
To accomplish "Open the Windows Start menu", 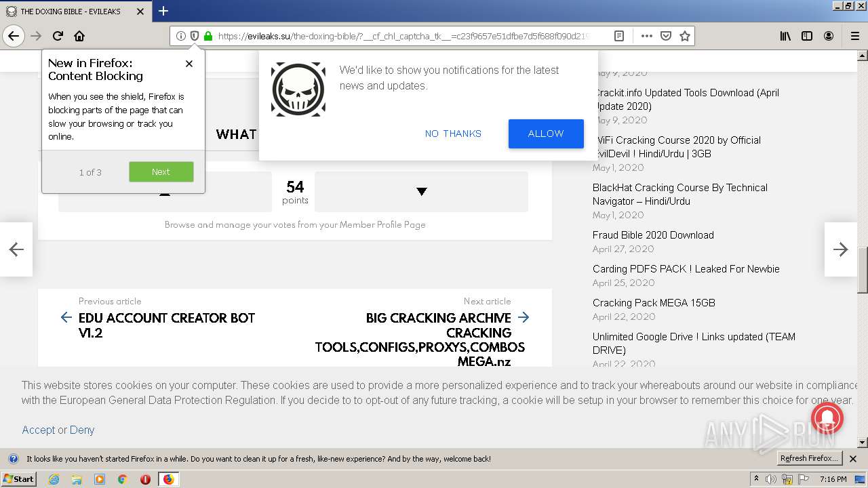I will click(x=18, y=479).
